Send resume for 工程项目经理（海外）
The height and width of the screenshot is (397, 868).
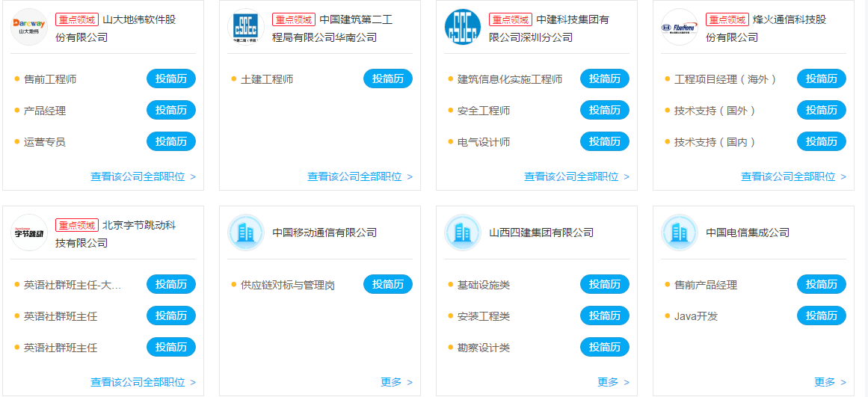[x=821, y=79]
